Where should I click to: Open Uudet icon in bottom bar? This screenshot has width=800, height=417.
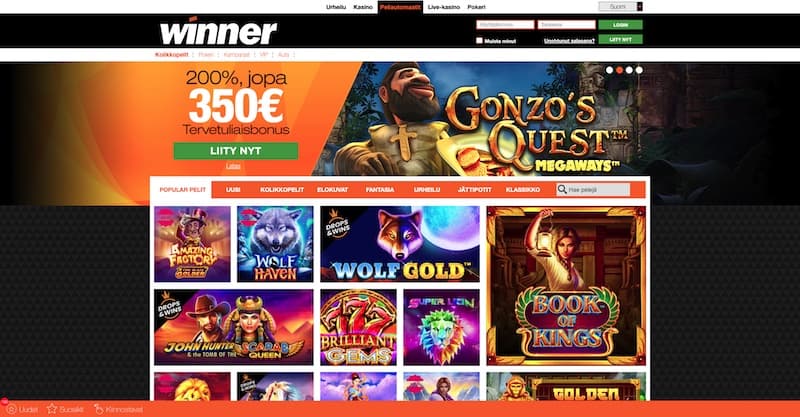pos(11,409)
